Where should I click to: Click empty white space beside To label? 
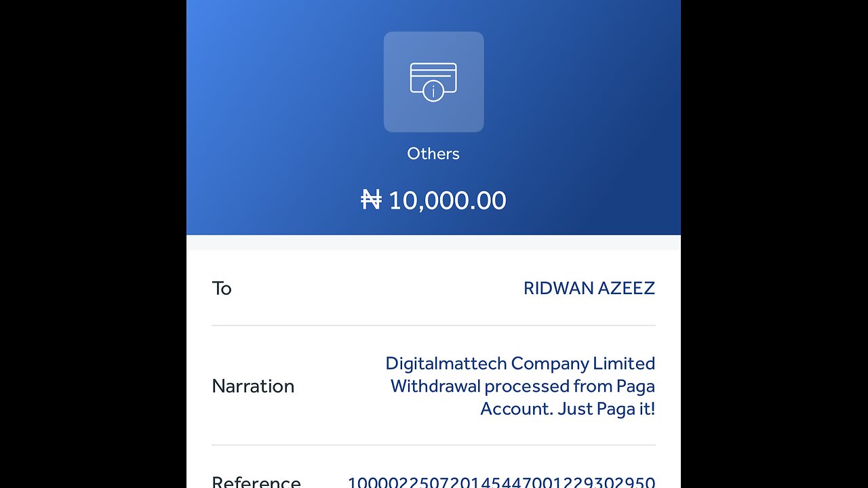click(376, 289)
